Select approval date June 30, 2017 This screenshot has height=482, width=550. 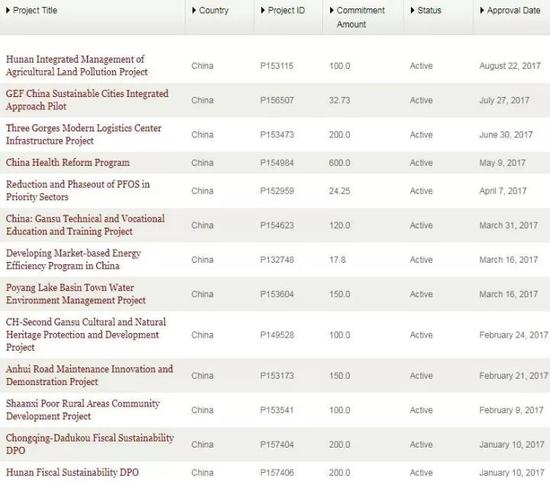[506, 135]
